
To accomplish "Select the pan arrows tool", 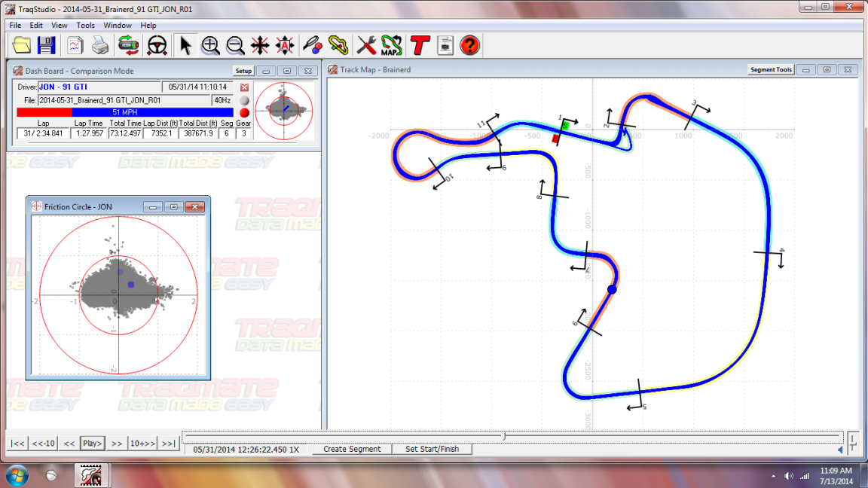I will [260, 45].
